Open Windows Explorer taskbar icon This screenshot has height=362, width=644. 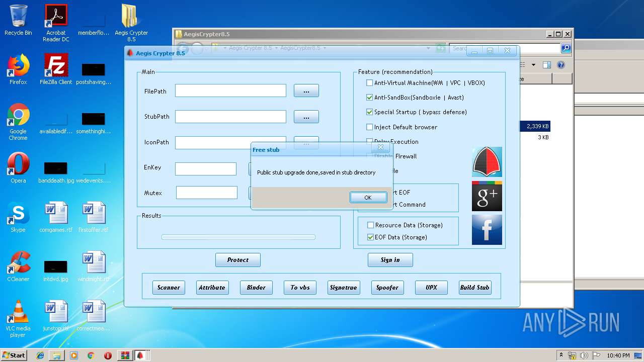(57, 355)
